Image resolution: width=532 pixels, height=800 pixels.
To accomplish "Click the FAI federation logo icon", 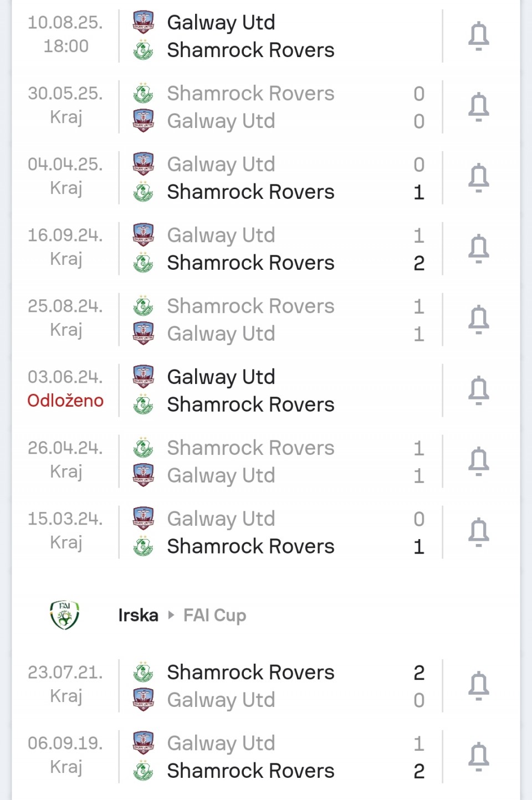I will click(x=65, y=615).
